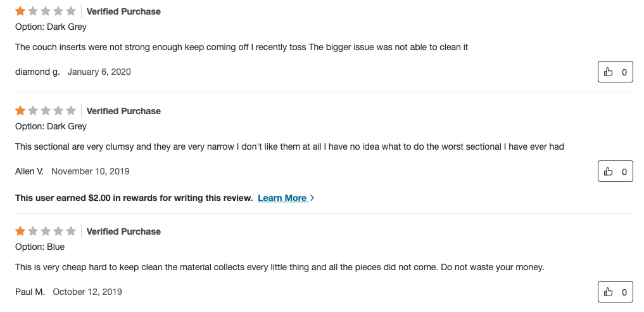644x312 pixels.
Task: Click the Verified Purchase label on Paul M.'s review
Action: click(123, 231)
